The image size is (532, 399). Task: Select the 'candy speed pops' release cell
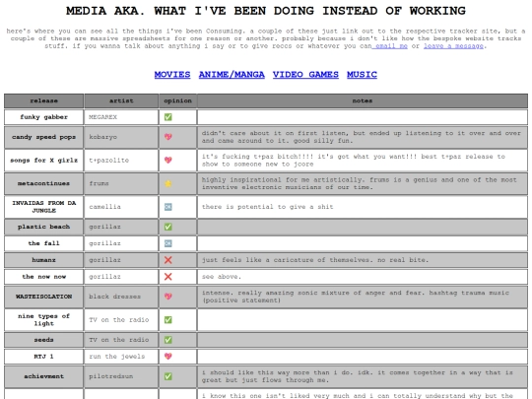click(x=43, y=137)
